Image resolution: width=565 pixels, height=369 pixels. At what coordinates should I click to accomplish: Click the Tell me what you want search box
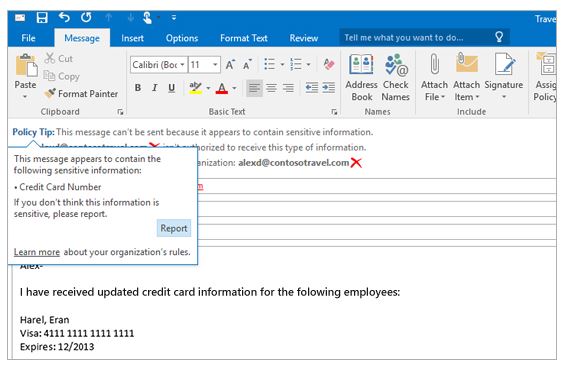pyautogui.click(x=424, y=37)
